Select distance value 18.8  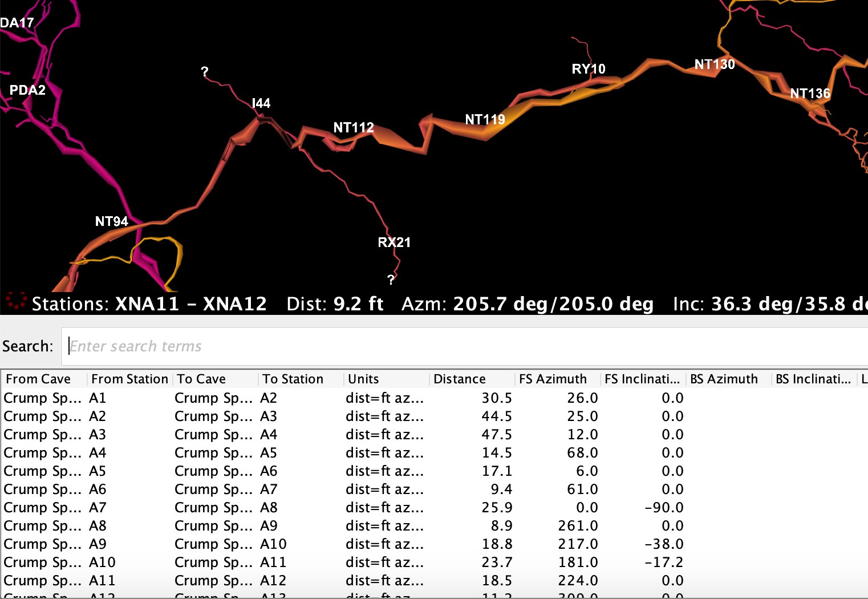[x=497, y=544]
